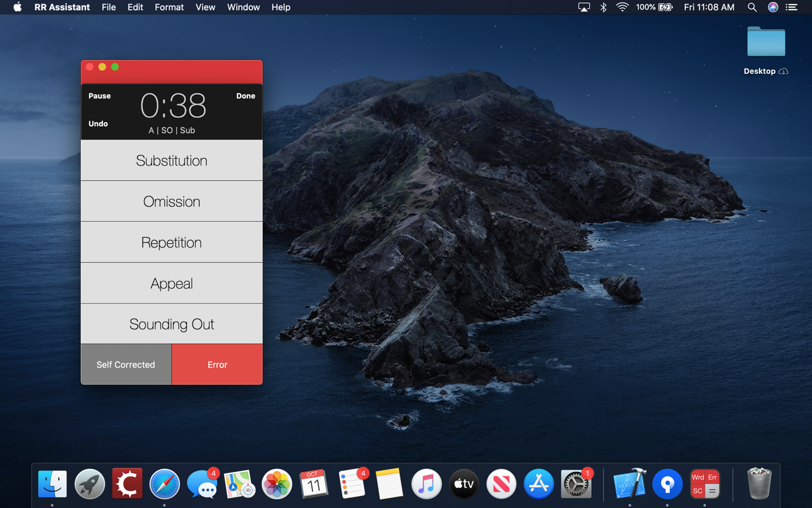Open Music from the dock
812x508 pixels.
pyautogui.click(x=426, y=484)
